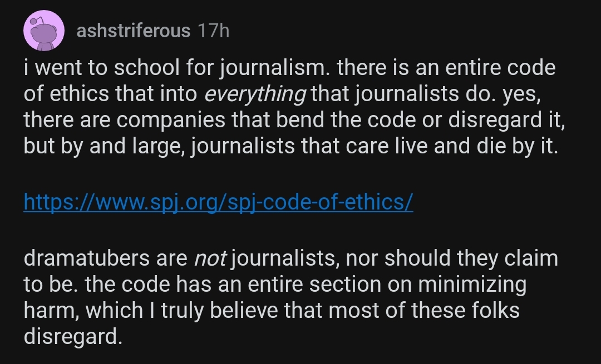601x364 pixels.
Task: Click the 17h comment timestamp
Action: [x=214, y=31]
